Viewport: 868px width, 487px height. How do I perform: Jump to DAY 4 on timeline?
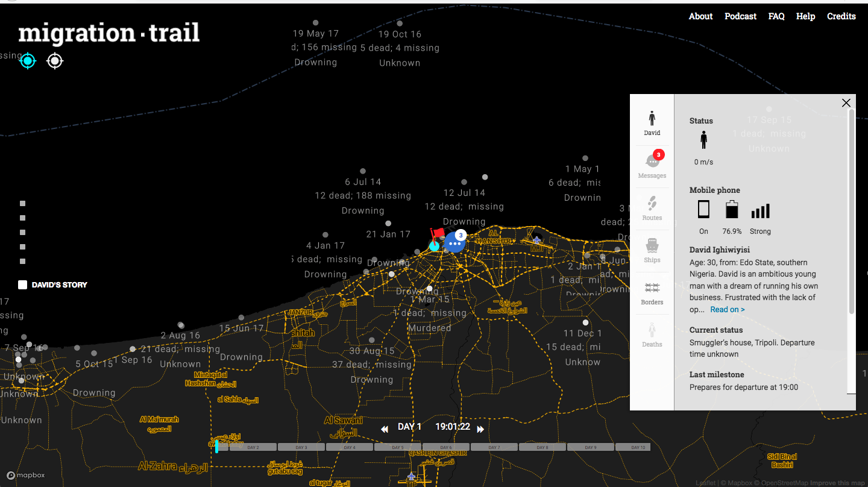[350, 447]
